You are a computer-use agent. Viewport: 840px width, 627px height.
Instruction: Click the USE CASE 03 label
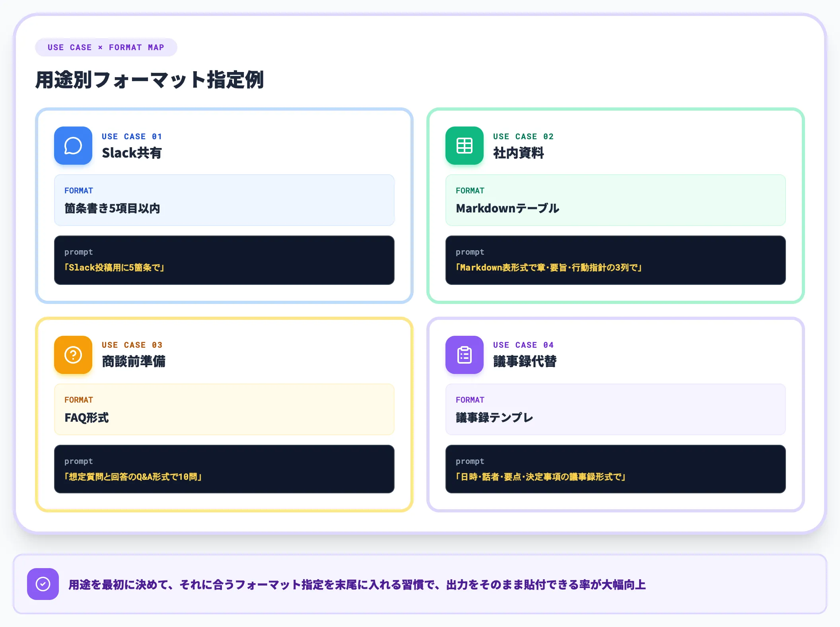click(x=132, y=345)
